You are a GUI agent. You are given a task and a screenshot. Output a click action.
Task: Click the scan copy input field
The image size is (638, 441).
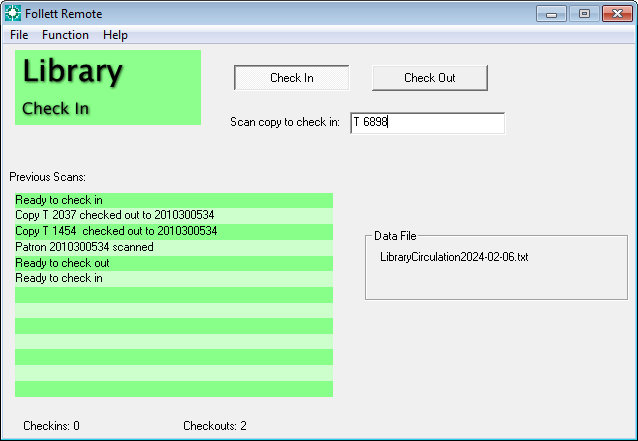point(427,122)
